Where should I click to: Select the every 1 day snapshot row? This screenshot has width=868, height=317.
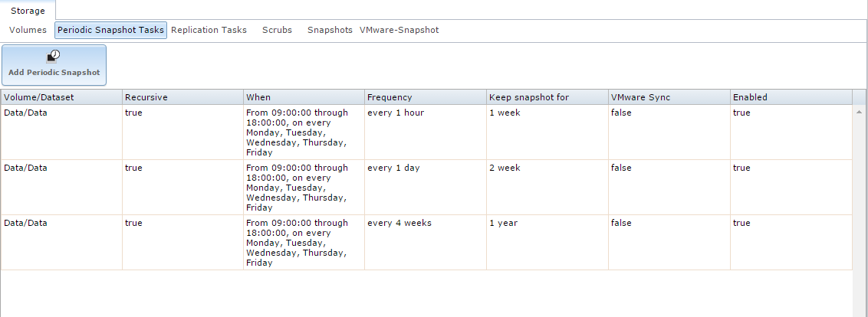(426, 188)
